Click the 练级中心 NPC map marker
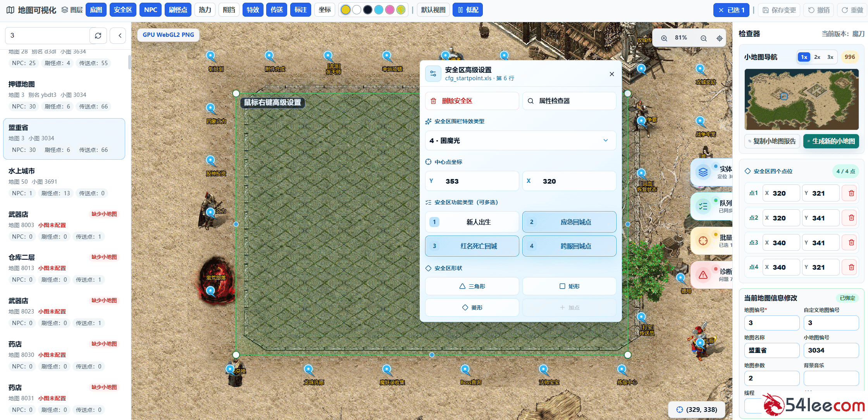The width and height of the screenshot is (868, 420). click(622, 370)
